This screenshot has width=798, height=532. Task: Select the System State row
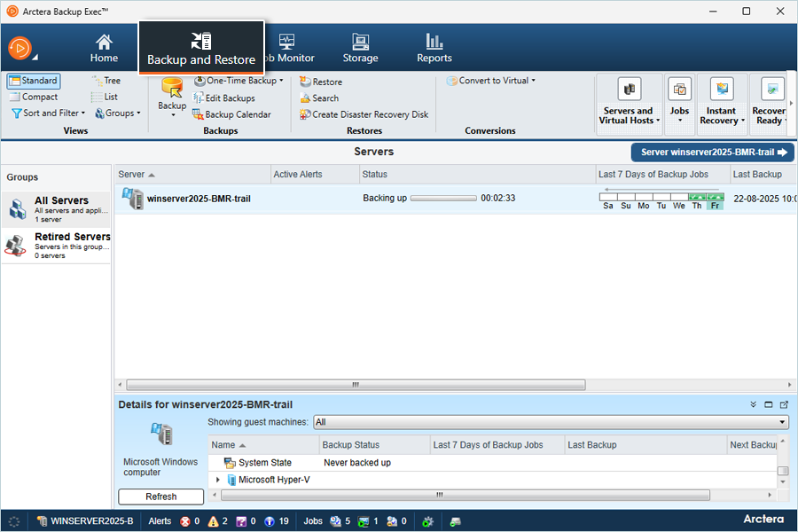click(493, 463)
